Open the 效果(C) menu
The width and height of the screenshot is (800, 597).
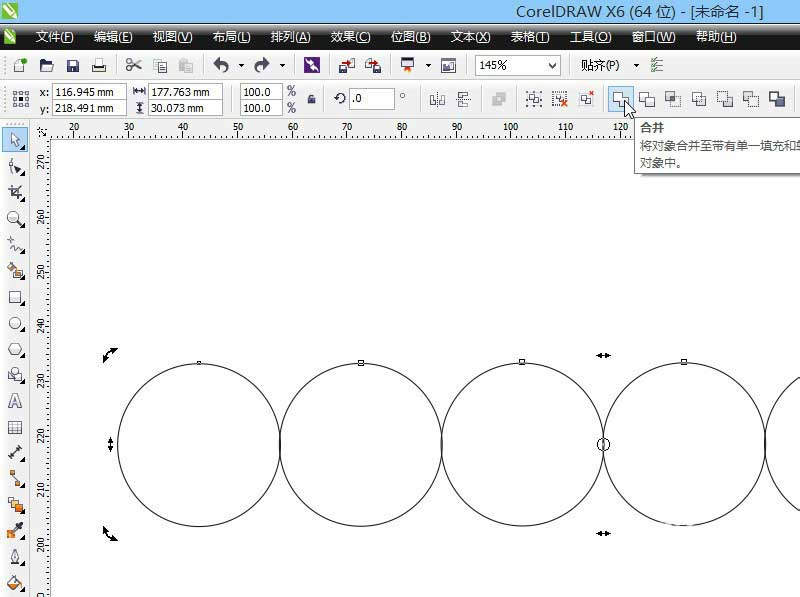coord(350,37)
